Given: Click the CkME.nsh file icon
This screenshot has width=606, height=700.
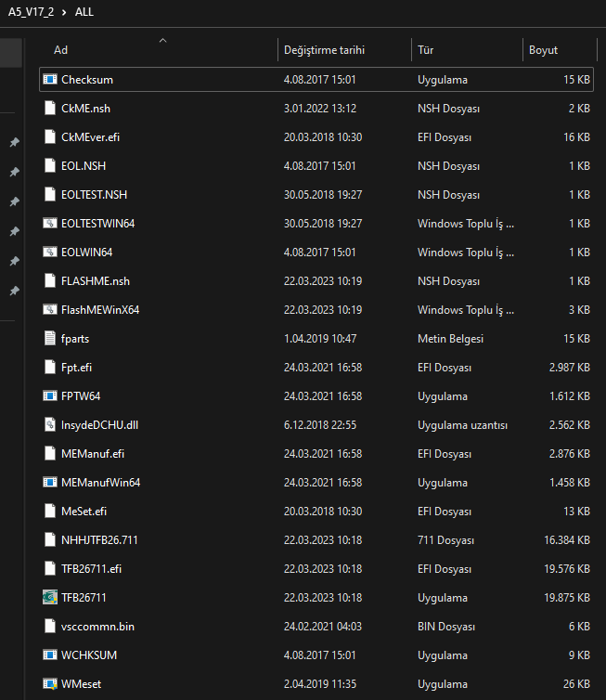Looking at the screenshot, I should (50, 108).
